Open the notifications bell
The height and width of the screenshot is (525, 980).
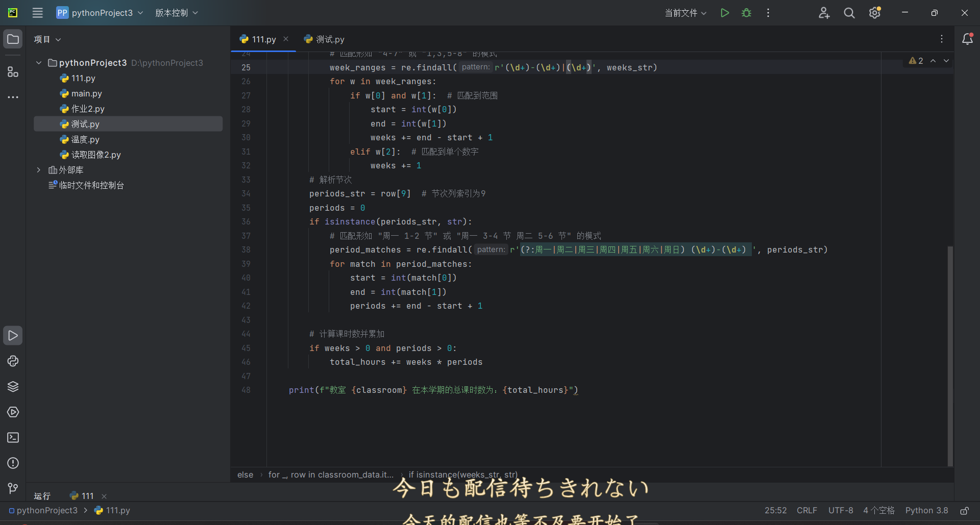tap(967, 39)
